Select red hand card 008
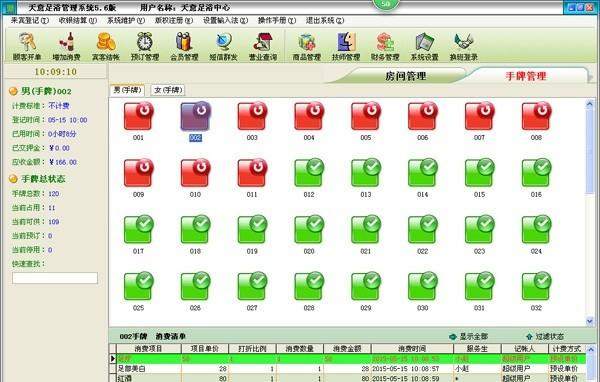This screenshot has width=600, height=382. pyautogui.click(x=536, y=116)
